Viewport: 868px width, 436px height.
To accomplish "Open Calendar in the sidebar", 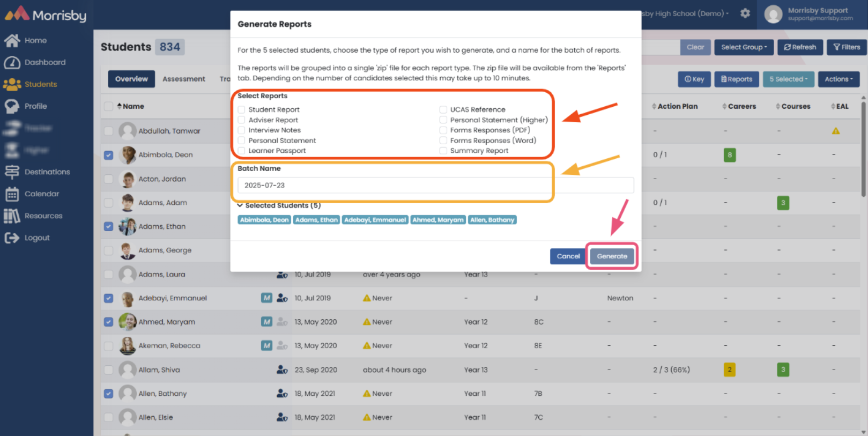I will [32, 194].
